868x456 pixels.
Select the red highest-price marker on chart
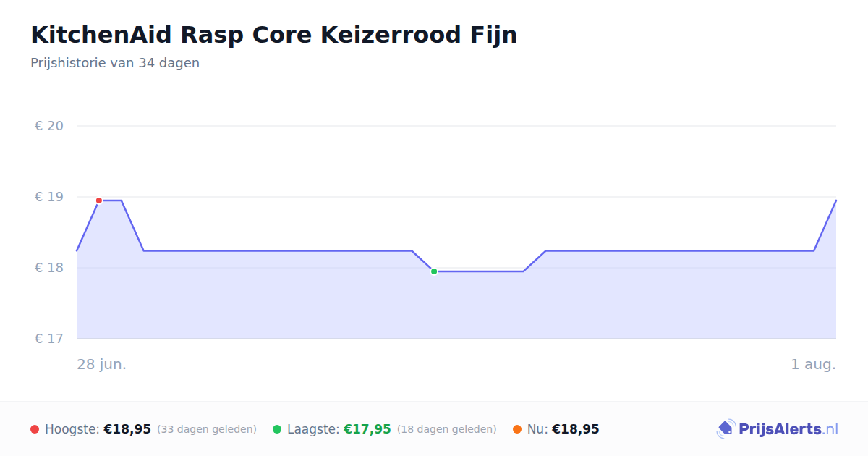pyautogui.click(x=99, y=200)
